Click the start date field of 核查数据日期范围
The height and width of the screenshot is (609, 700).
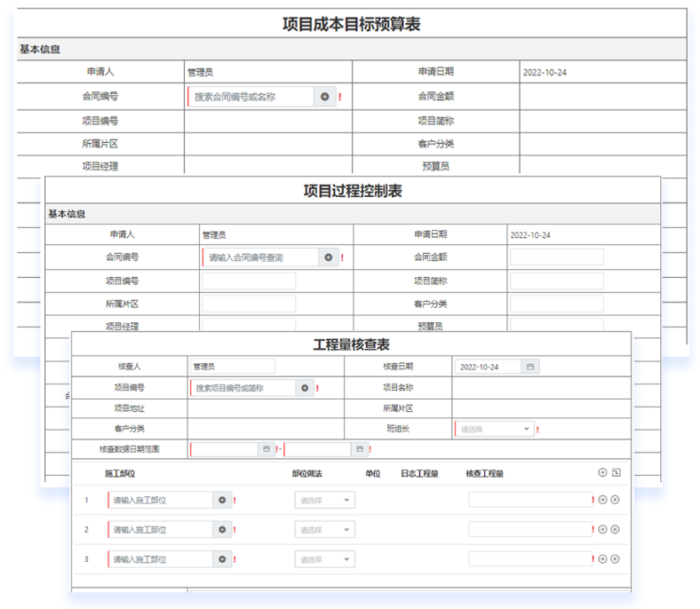224,449
